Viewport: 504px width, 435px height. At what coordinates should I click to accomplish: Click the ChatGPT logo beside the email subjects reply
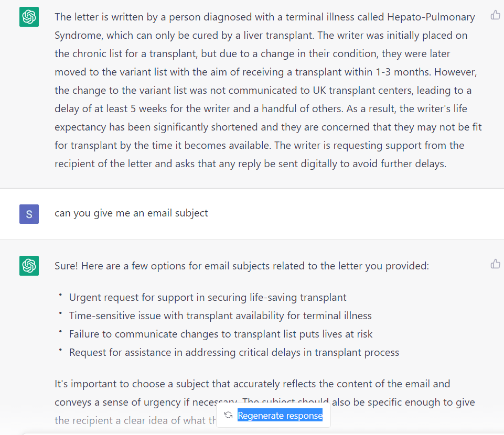click(29, 266)
